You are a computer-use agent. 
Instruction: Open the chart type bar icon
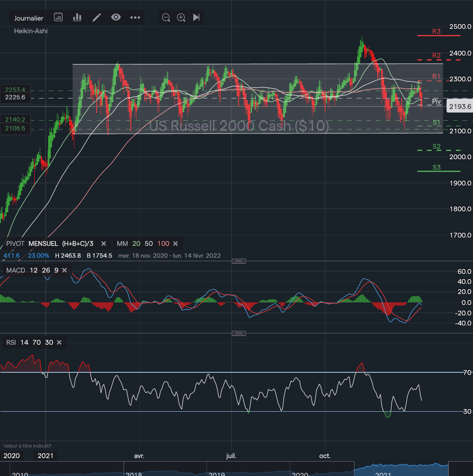(77, 17)
